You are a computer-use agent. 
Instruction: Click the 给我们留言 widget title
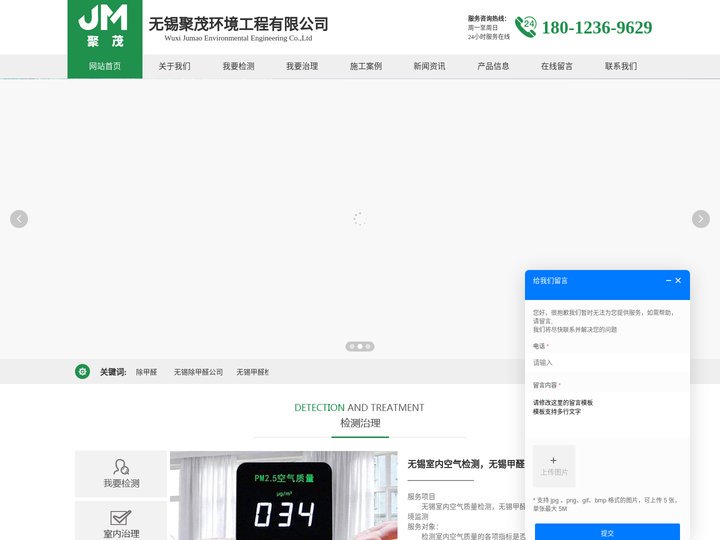tap(550, 281)
